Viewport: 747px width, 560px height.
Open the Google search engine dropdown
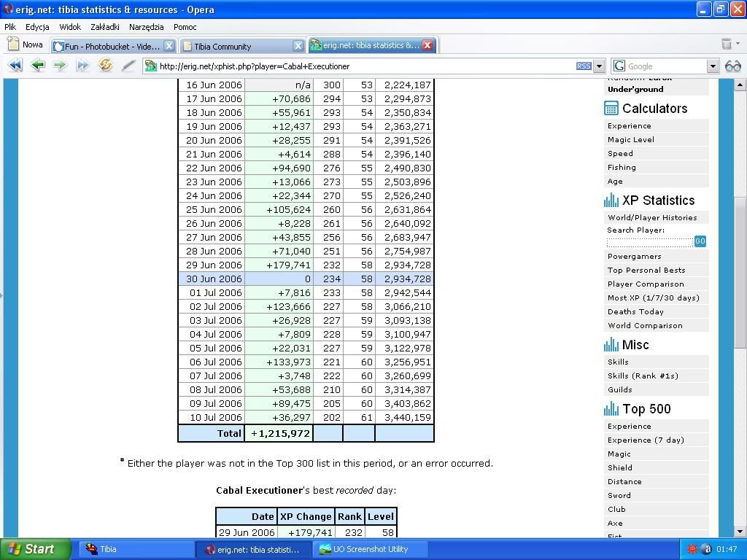[x=713, y=66]
